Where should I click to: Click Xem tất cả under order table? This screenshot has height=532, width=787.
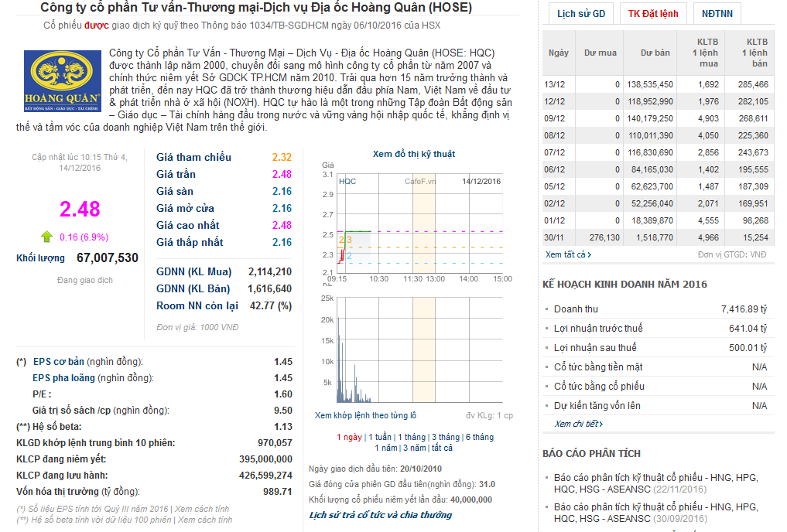(x=568, y=254)
